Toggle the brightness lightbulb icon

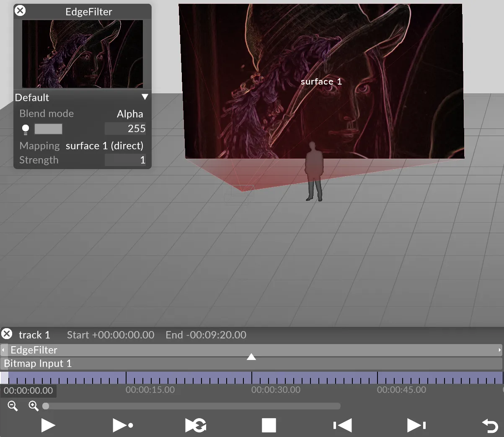pyautogui.click(x=26, y=129)
